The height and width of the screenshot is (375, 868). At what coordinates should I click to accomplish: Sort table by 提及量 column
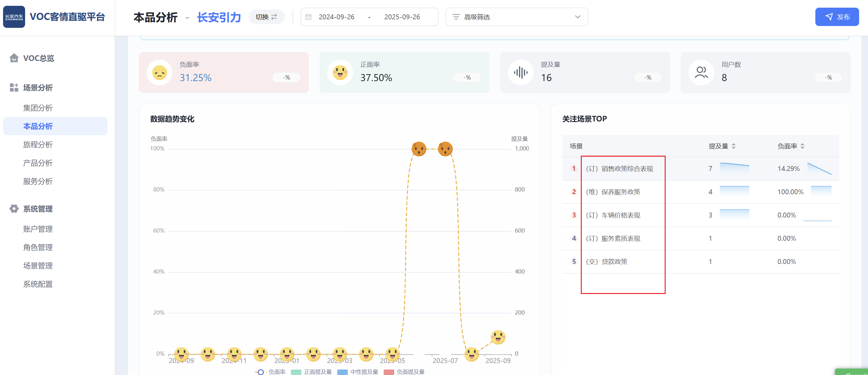734,146
